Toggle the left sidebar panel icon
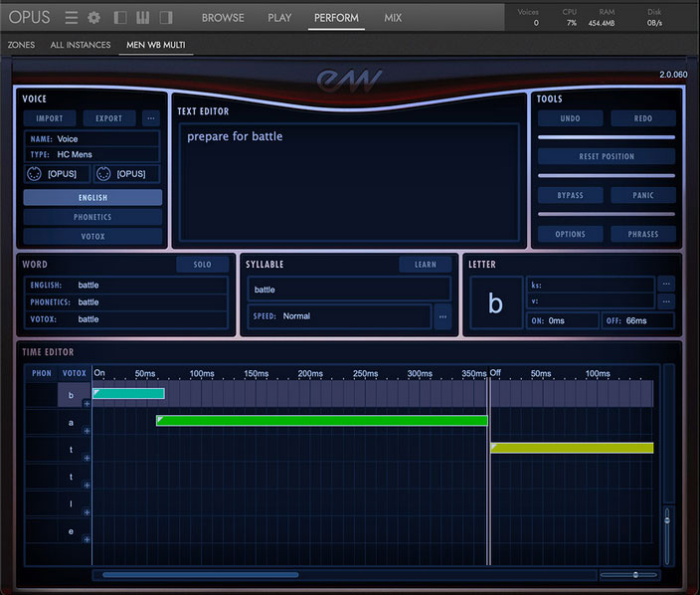 coord(120,18)
